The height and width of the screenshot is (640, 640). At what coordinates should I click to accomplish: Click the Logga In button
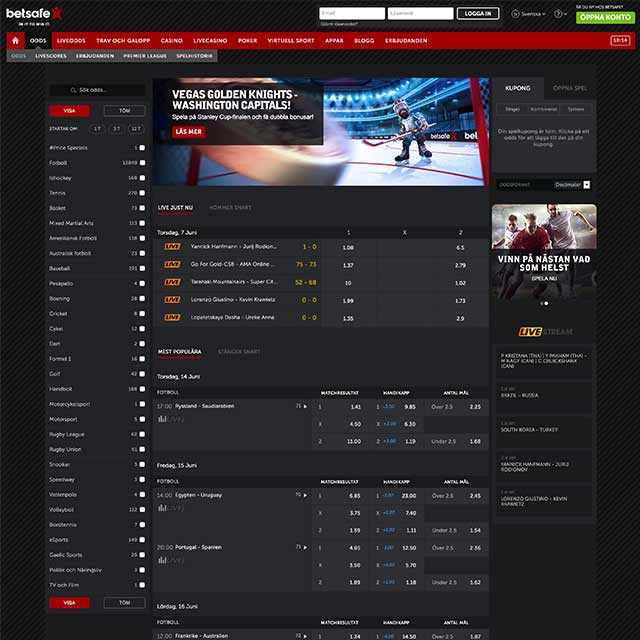pyautogui.click(x=478, y=13)
